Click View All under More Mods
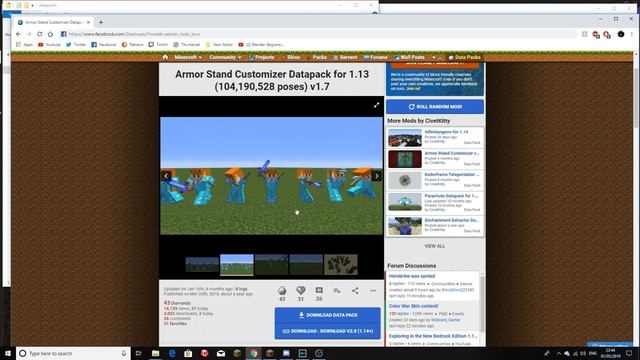The image size is (640, 360). (435, 246)
